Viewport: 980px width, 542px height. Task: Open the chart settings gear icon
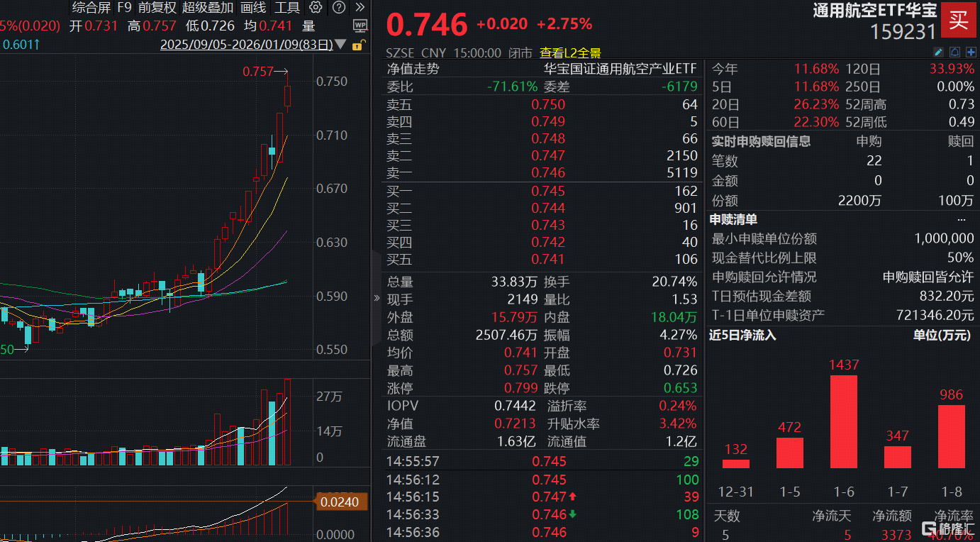point(316,8)
